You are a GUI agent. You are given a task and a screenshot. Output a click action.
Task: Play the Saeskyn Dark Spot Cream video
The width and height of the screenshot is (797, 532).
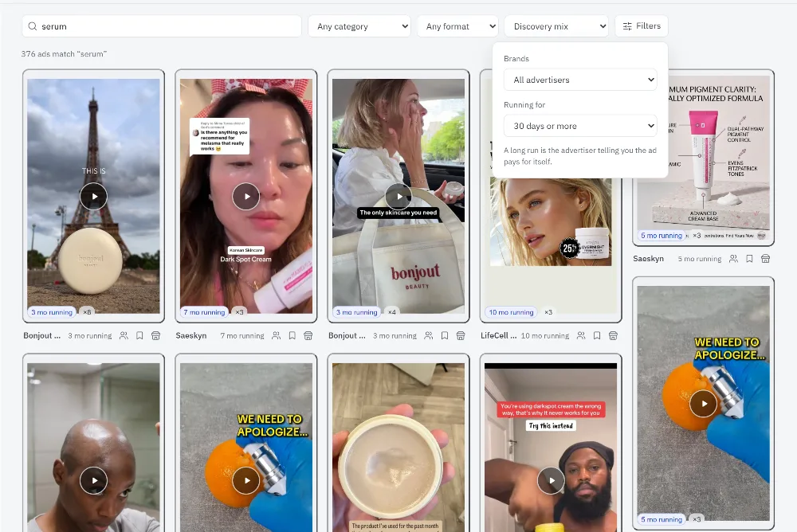pyautogui.click(x=246, y=196)
